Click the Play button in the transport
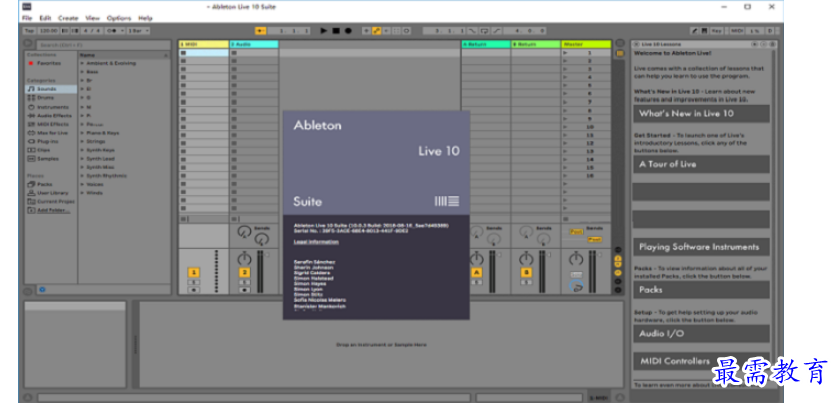Image resolution: width=836 pixels, height=403 pixels. point(323,31)
